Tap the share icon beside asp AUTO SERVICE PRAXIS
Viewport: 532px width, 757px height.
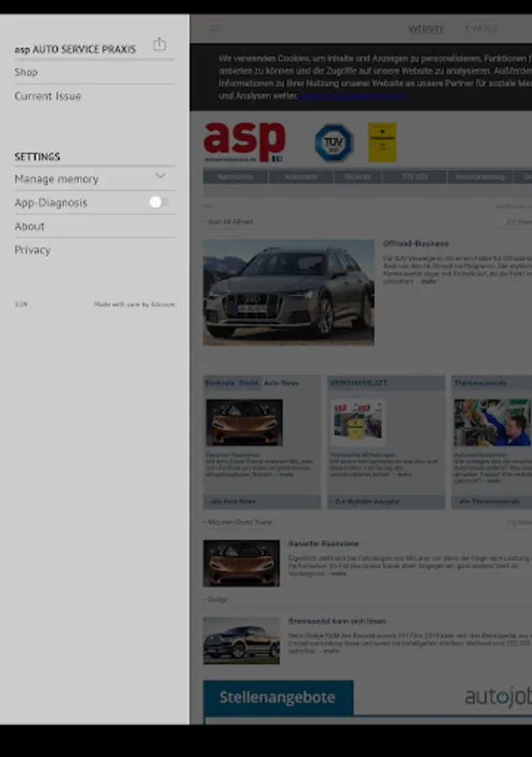click(159, 45)
